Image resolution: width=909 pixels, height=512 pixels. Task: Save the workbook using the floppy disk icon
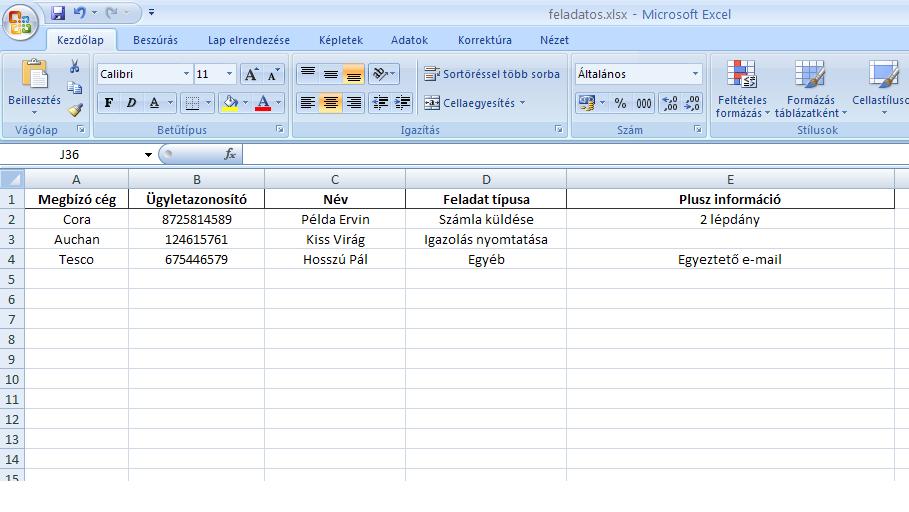pyautogui.click(x=57, y=12)
